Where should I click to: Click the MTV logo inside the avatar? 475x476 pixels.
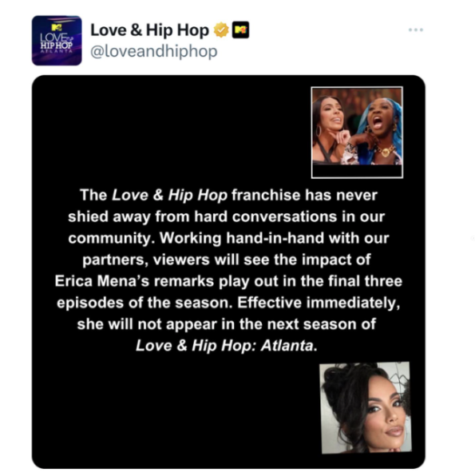(x=57, y=27)
